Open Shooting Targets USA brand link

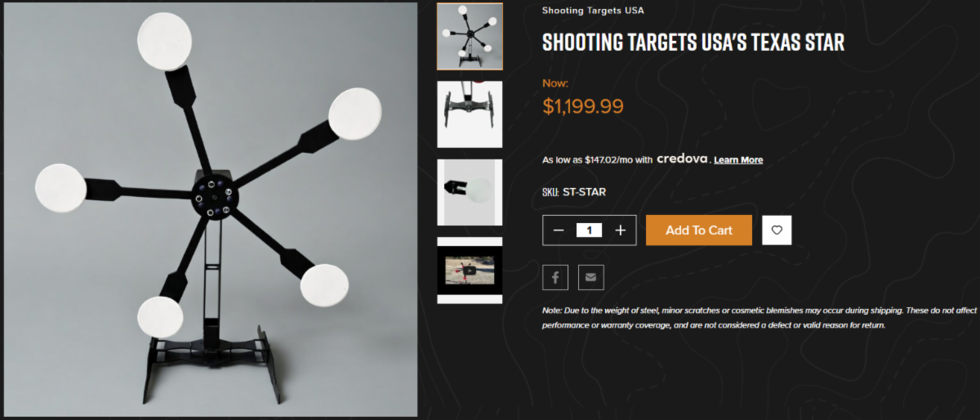(x=593, y=11)
